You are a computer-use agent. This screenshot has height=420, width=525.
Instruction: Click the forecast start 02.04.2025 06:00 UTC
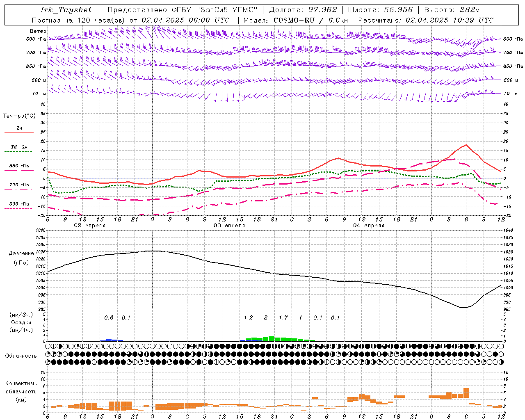click(x=185, y=20)
